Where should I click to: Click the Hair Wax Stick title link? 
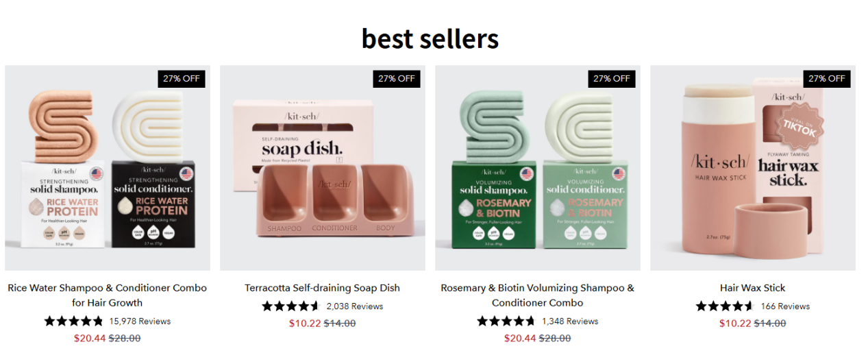point(753,288)
